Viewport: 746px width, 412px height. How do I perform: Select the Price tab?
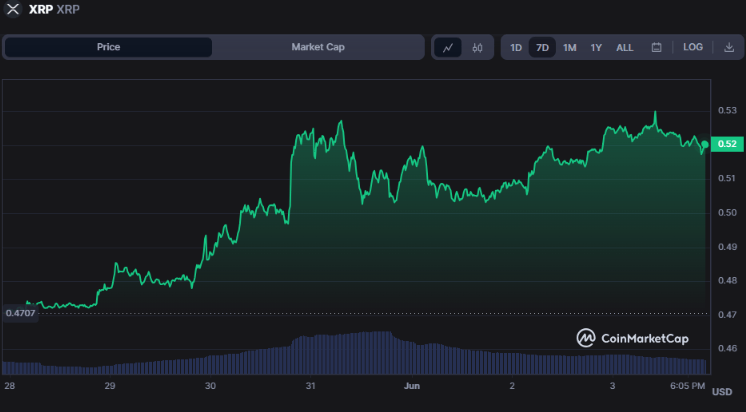108,47
